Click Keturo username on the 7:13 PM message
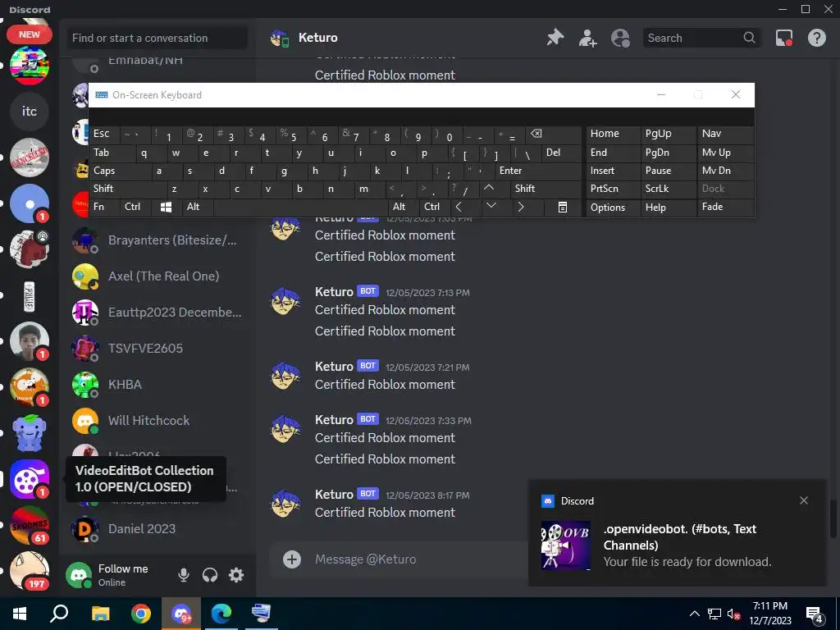The image size is (840, 630). pos(334,292)
